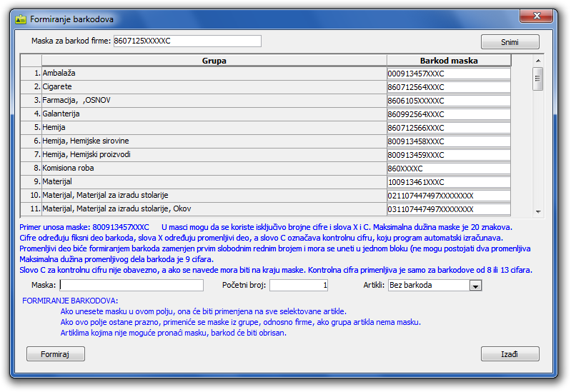Image resolution: width=571 pixels, height=392 pixels.
Task: Click the Formiranje barkodova title bar icon
Action: tap(21, 19)
